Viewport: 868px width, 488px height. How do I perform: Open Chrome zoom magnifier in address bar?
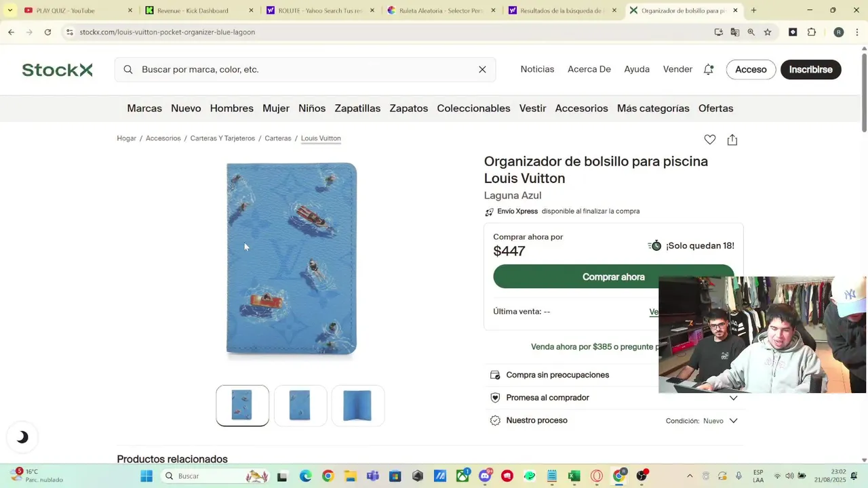coord(751,32)
